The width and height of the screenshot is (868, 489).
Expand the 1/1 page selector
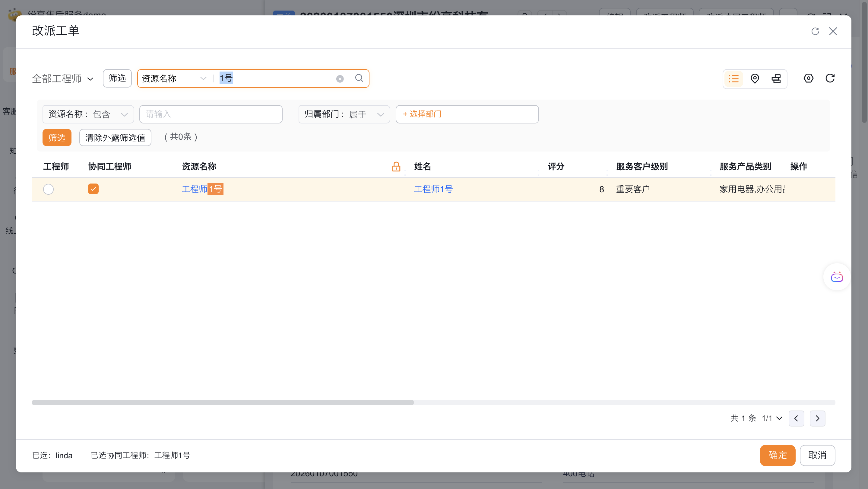pyautogui.click(x=772, y=418)
